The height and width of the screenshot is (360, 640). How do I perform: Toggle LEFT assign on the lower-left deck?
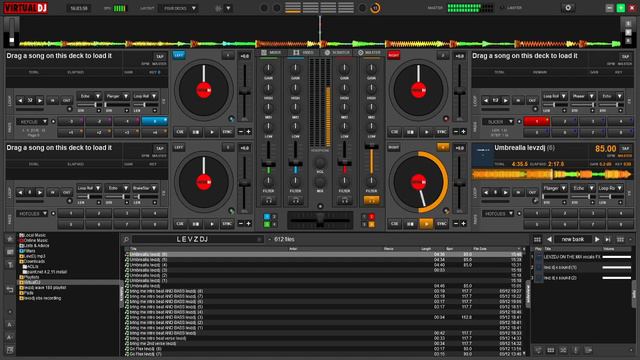(x=179, y=147)
